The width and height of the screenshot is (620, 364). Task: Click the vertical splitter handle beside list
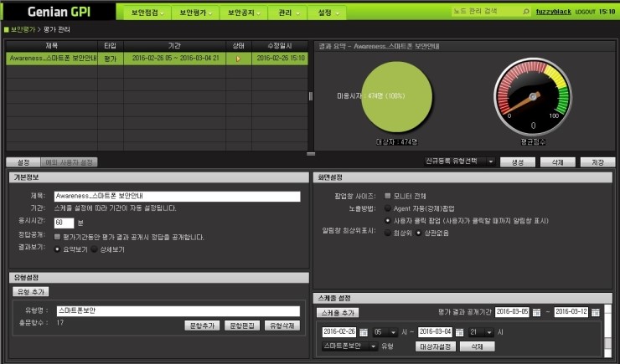click(310, 96)
